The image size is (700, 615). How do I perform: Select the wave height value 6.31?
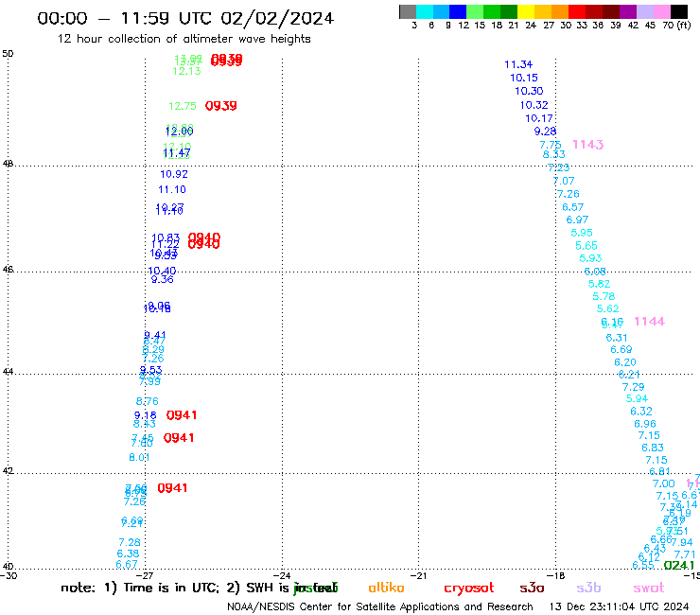coord(617,338)
